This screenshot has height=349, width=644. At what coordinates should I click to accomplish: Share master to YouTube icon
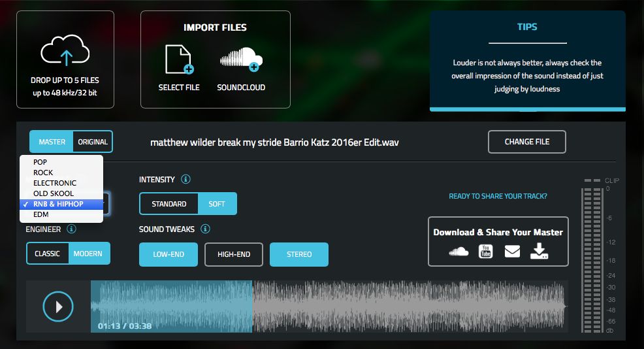(485, 252)
